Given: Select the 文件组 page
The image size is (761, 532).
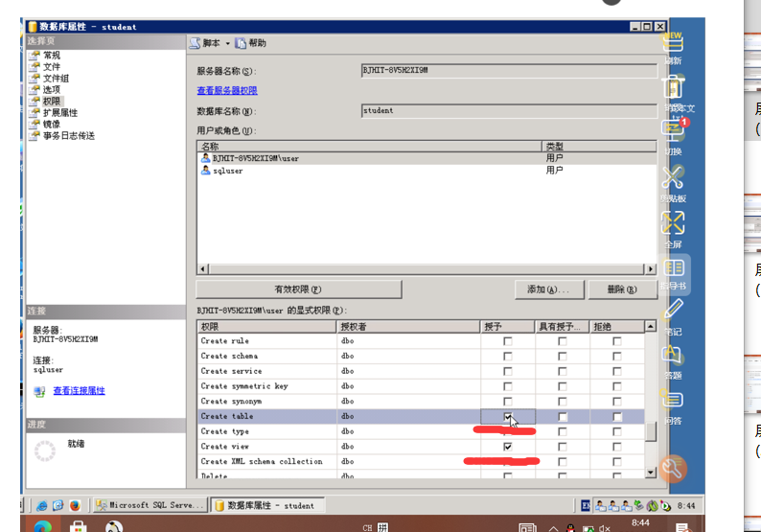Looking at the screenshot, I should coord(56,79).
